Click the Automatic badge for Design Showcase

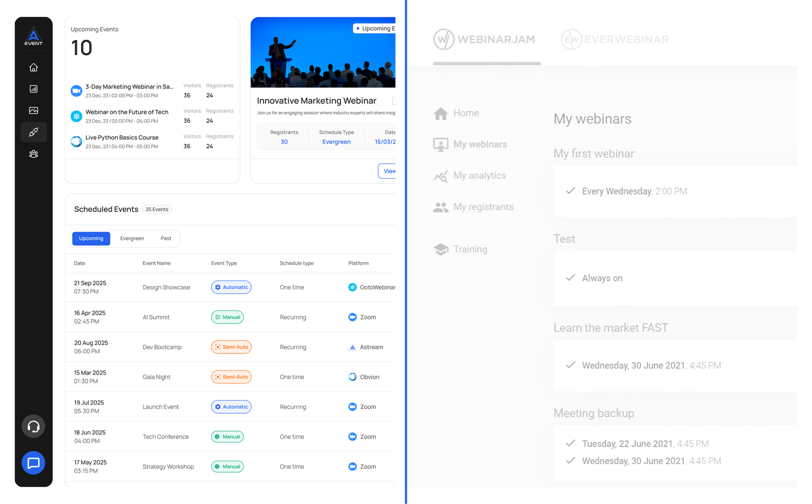tap(231, 287)
